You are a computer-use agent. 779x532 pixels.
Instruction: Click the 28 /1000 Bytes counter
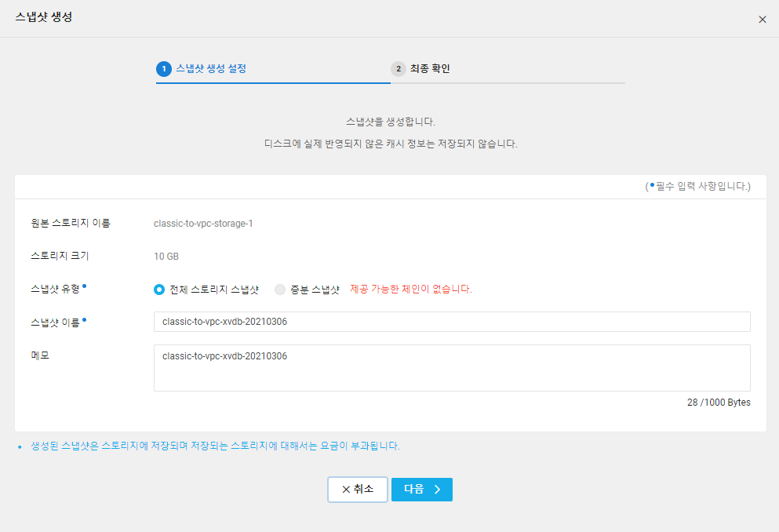pyautogui.click(x=719, y=403)
